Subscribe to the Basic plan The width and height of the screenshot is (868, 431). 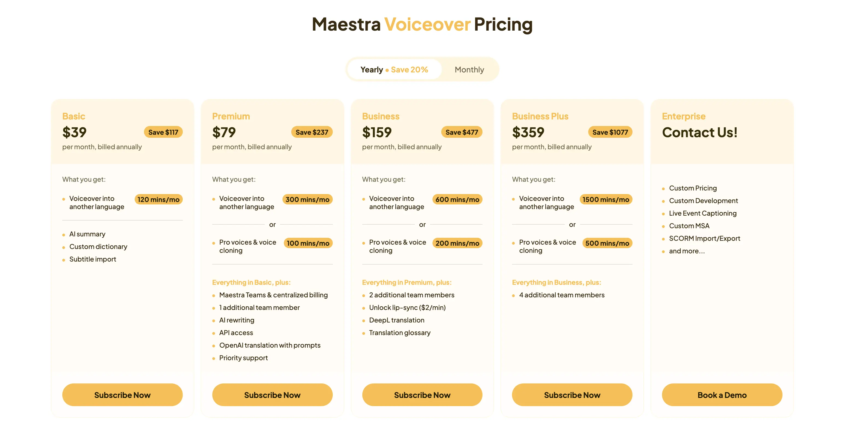click(122, 395)
